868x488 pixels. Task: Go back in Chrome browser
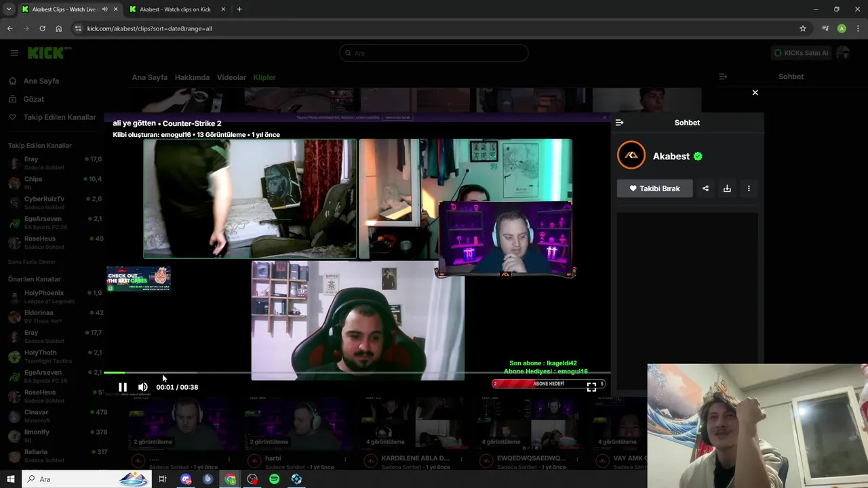[x=9, y=28]
